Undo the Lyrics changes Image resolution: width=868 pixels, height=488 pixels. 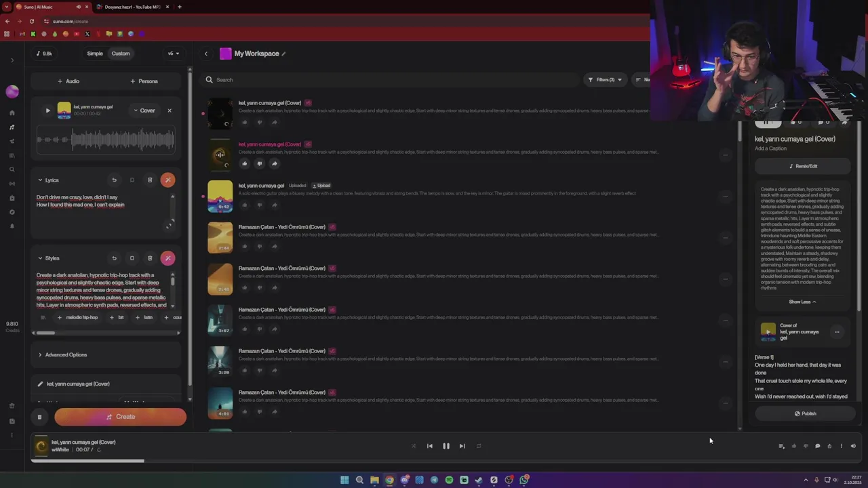pyautogui.click(x=114, y=180)
